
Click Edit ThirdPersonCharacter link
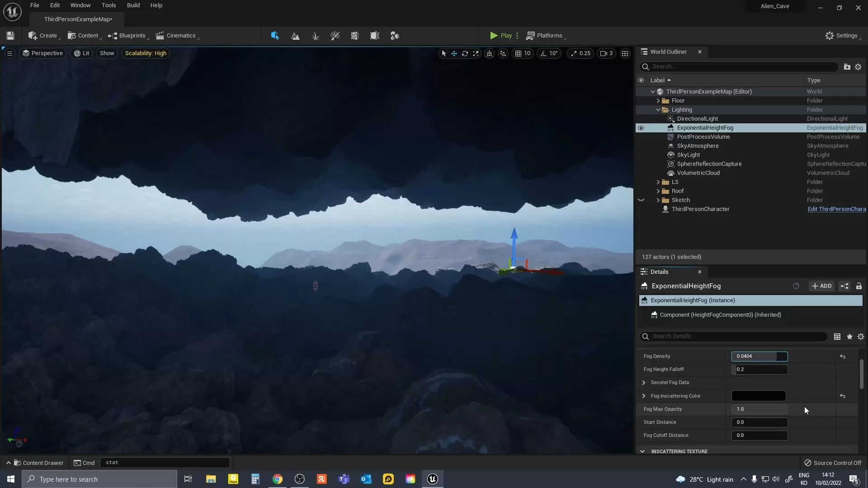point(836,209)
